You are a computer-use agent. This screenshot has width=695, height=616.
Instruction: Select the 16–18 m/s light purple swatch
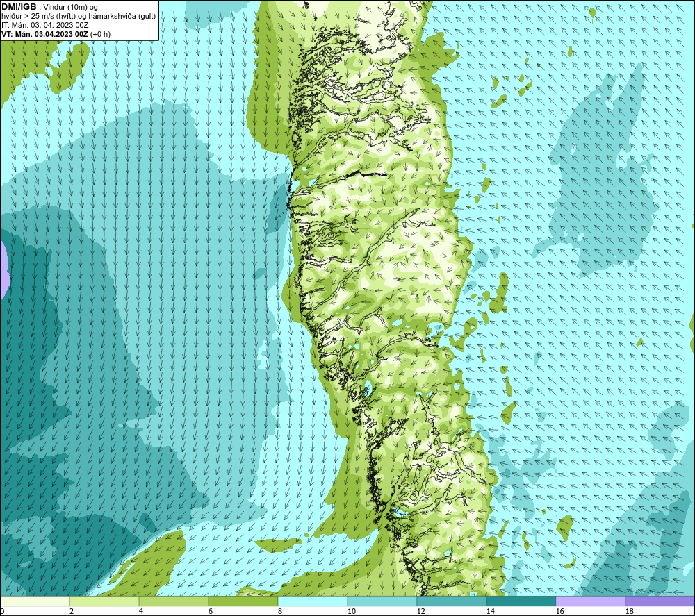coord(590,601)
